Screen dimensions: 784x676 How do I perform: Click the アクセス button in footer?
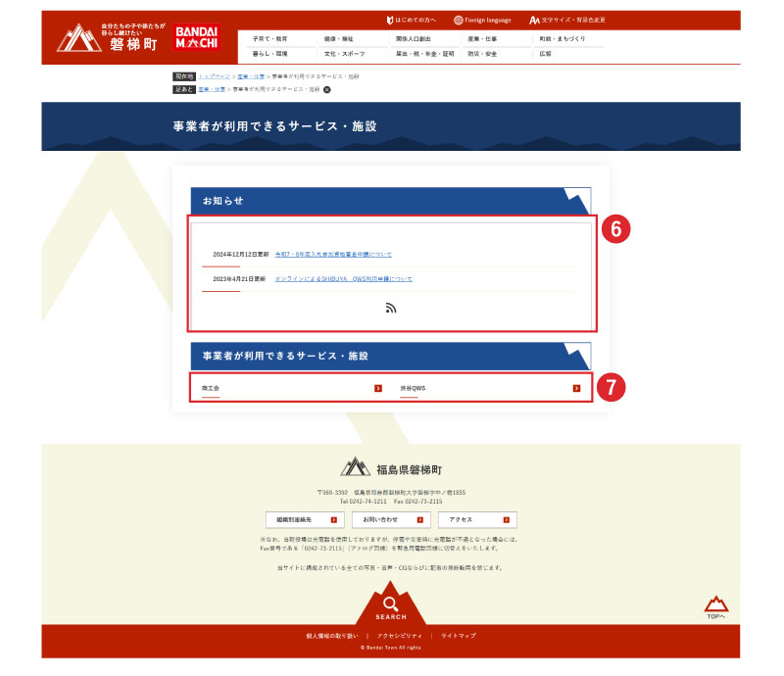point(476,519)
